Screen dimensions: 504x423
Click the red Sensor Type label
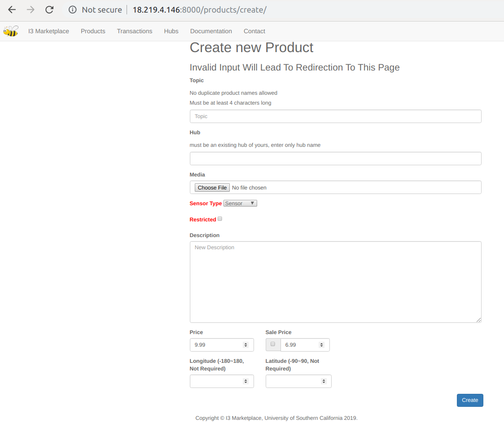tap(206, 203)
